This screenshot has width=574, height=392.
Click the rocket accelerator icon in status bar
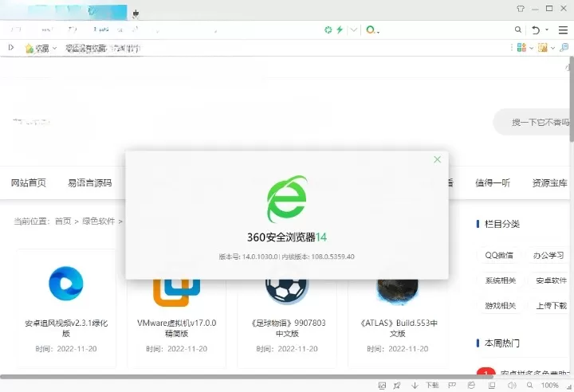coord(397,386)
